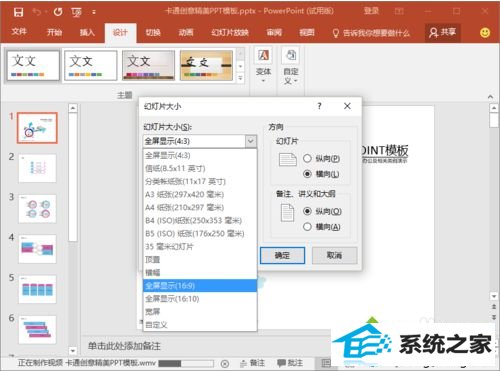Click 登录 sign-in link in title bar

(371, 11)
